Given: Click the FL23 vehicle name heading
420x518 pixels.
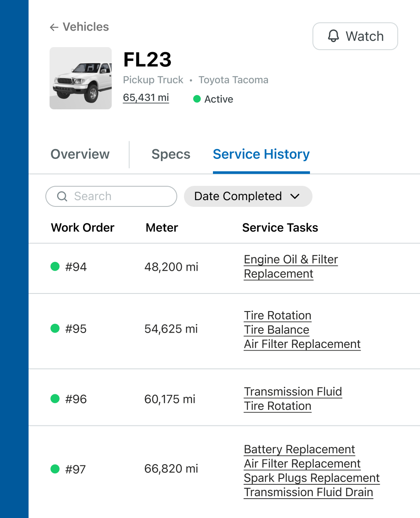Looking at the screenshot, I should (147, 60).
